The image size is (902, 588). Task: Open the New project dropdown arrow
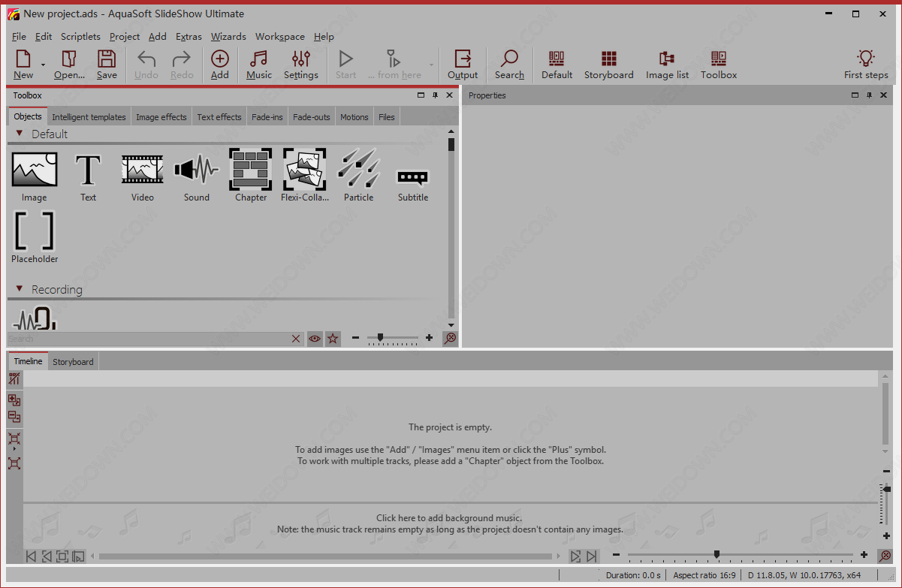[44, 65]
